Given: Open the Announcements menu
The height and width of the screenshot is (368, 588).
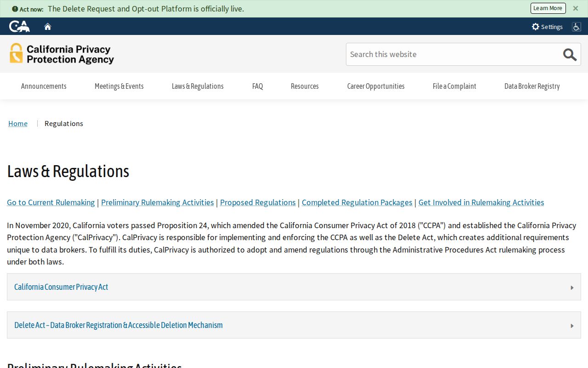Looking at the screenshot, I should pos(44,86).
